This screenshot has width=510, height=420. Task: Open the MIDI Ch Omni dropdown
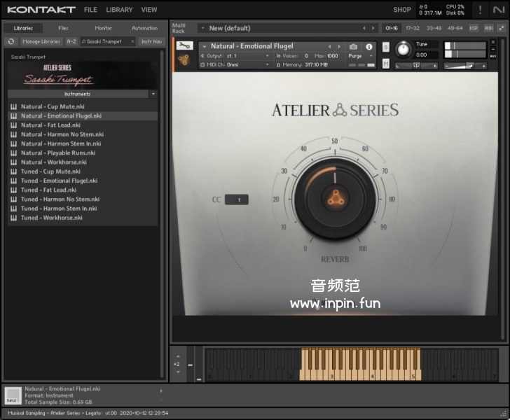click(268, 64)
